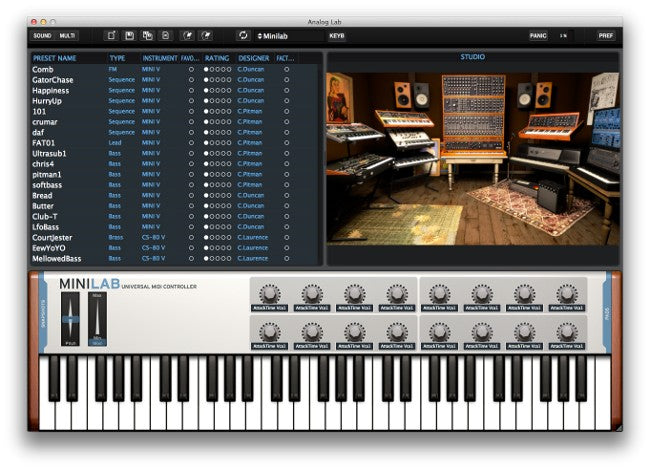
Task: Open the PADS side tab
Action: [x=606, y=313]
